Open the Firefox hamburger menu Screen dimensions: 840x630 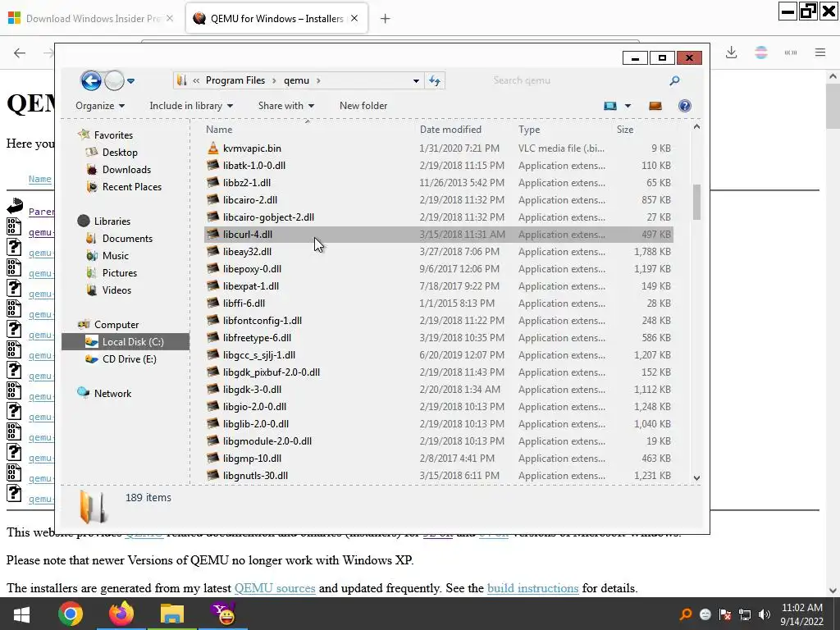point(820,52)
